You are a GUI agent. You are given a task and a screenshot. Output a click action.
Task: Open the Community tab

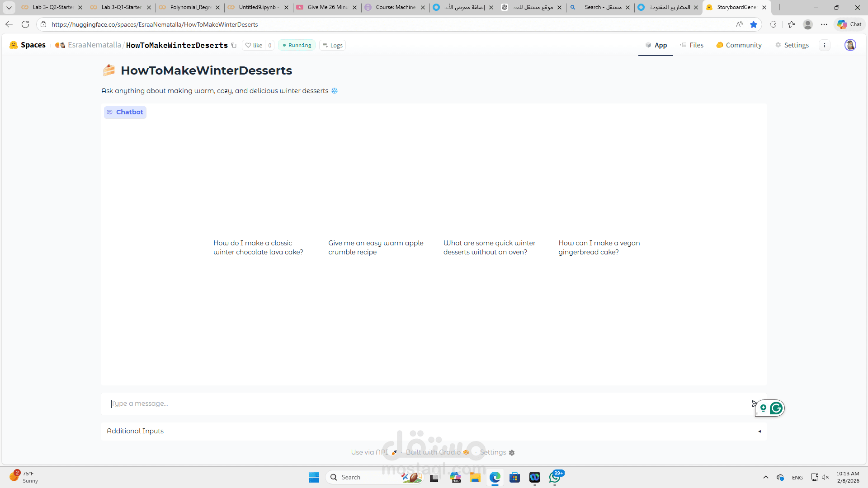pos(739,45)
